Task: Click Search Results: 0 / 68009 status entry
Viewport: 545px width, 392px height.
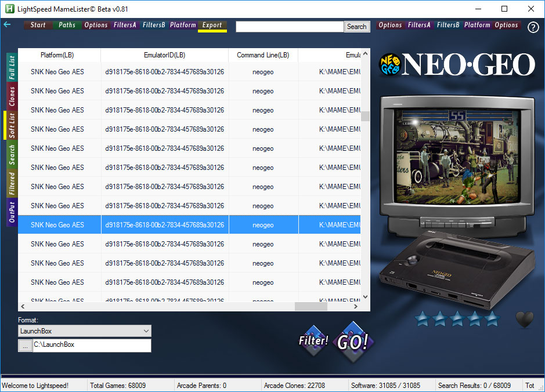Action: [x=474, y=386]
